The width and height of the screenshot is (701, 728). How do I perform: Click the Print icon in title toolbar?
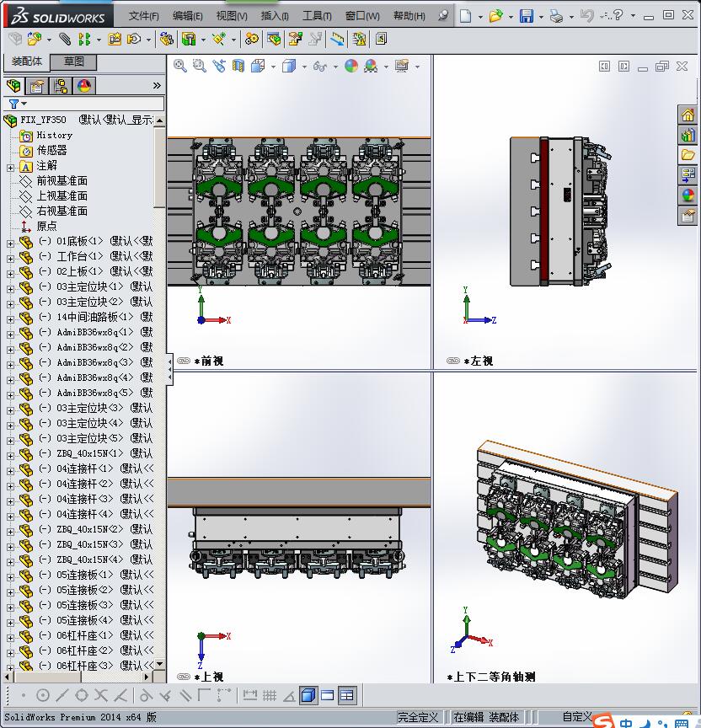555,16
